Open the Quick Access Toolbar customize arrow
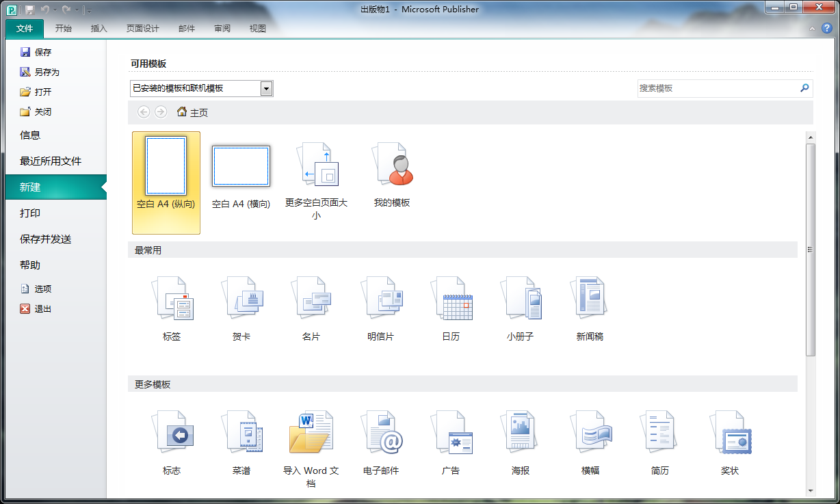Viewport: 840px width, 504px height. point(89,10)
